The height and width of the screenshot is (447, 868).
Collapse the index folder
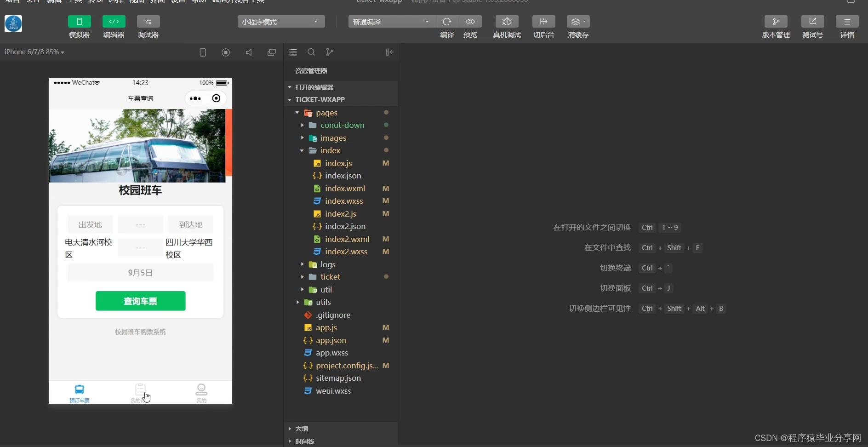coord(341,150)
